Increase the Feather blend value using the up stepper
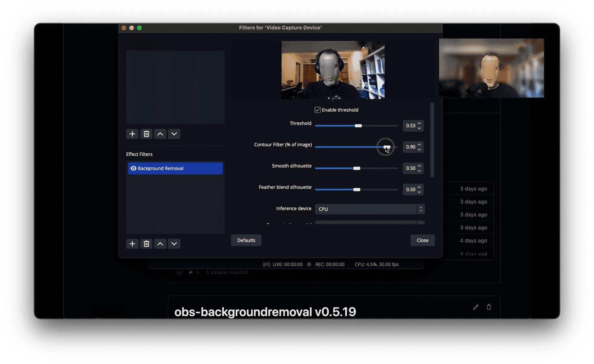 420,187
